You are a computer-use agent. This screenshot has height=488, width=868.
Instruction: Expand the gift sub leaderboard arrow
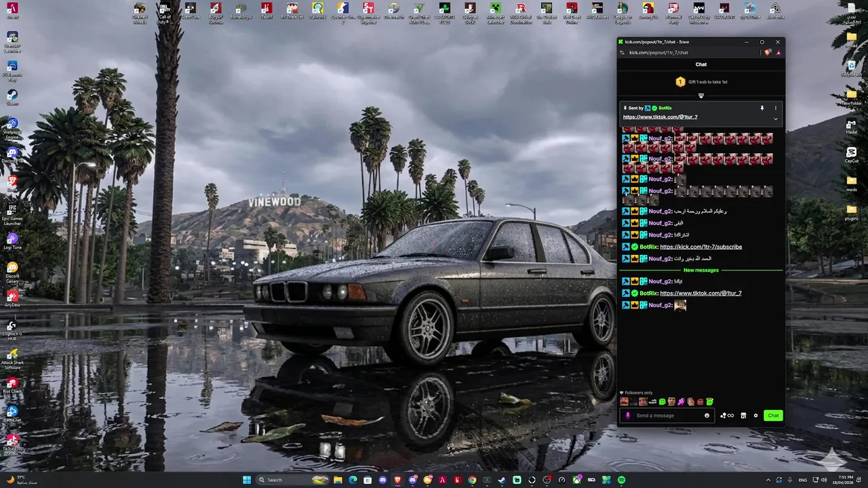[x=701, y=96]
